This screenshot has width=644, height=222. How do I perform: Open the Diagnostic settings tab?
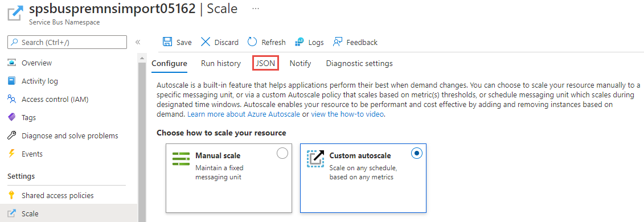click(359, 63)
